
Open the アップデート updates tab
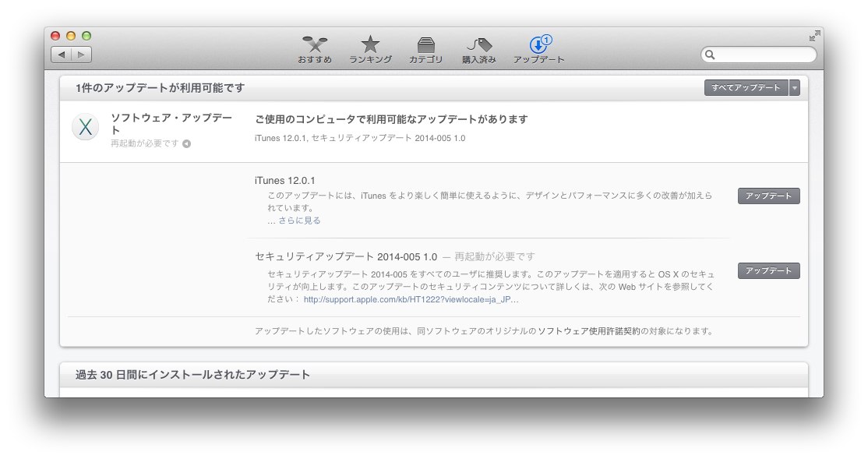(x=538, y=50)
